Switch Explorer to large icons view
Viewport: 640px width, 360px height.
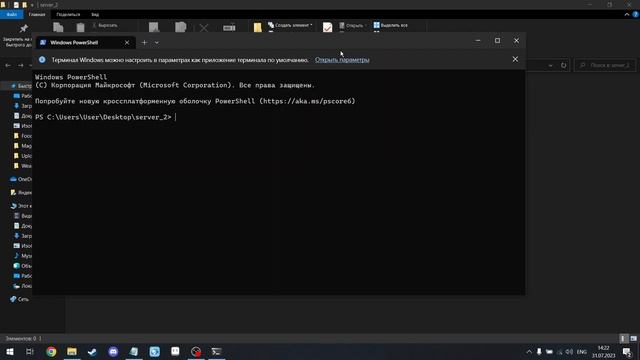pos(633,338)
